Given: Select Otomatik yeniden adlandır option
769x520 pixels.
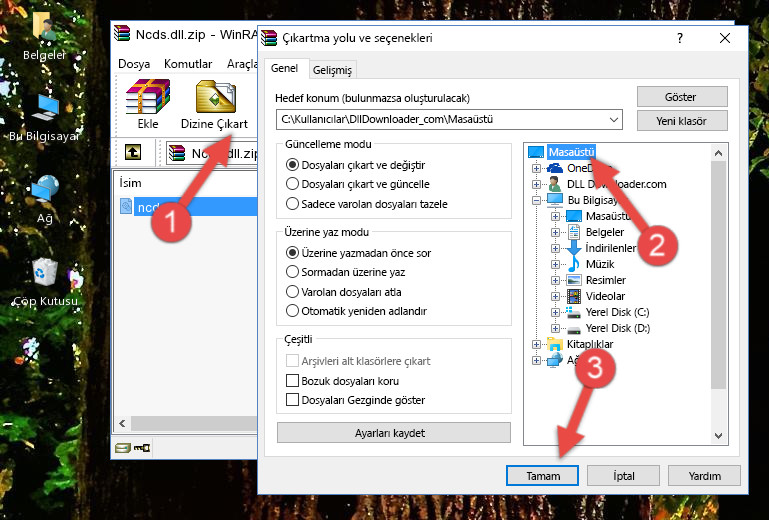Looking at the screenshot, I should point(292,311).
